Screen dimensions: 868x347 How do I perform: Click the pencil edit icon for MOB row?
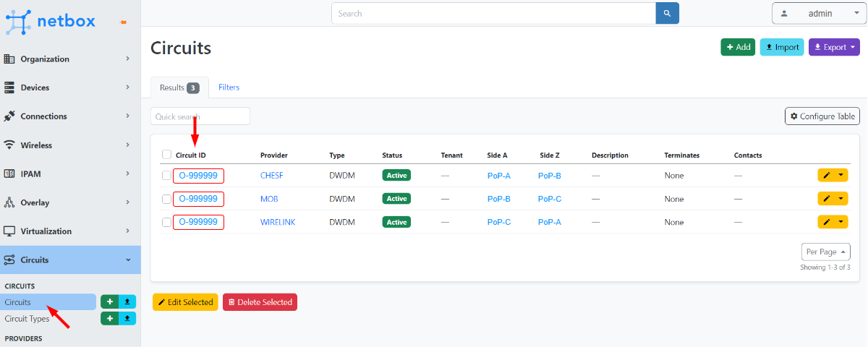(x=827, y=199)
